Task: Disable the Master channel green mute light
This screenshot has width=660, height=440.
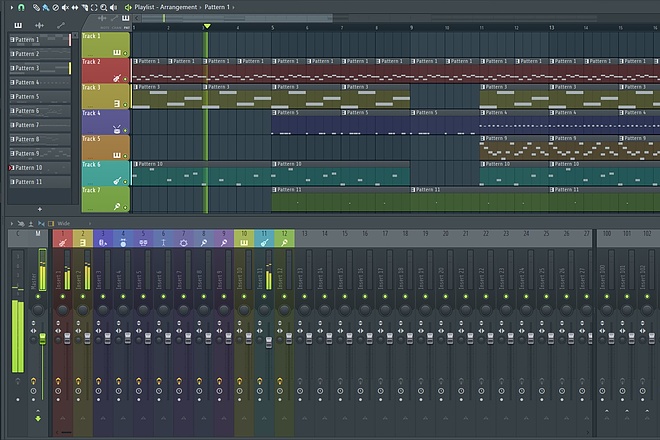Action: (38, 297)
